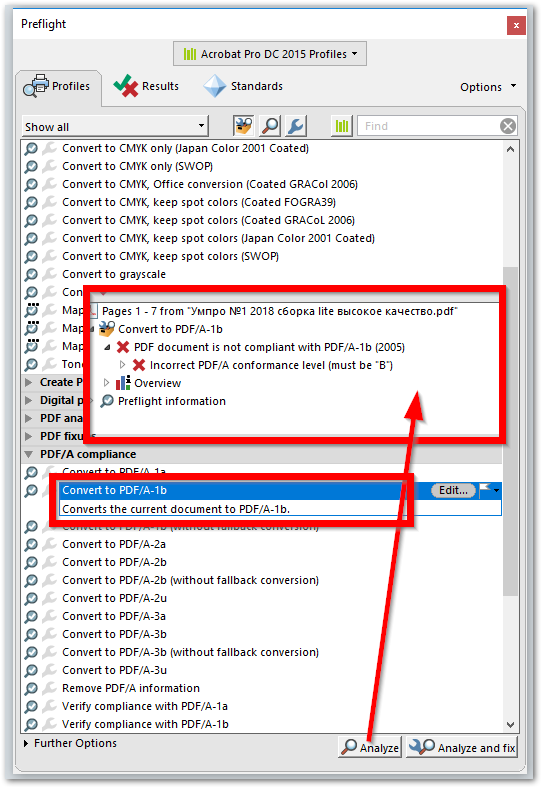Click magnifier icon beside Convert to CMYK only (SWOP)
Image resolution: width=542 pixels, height=788 pixels.
point(31,166)
